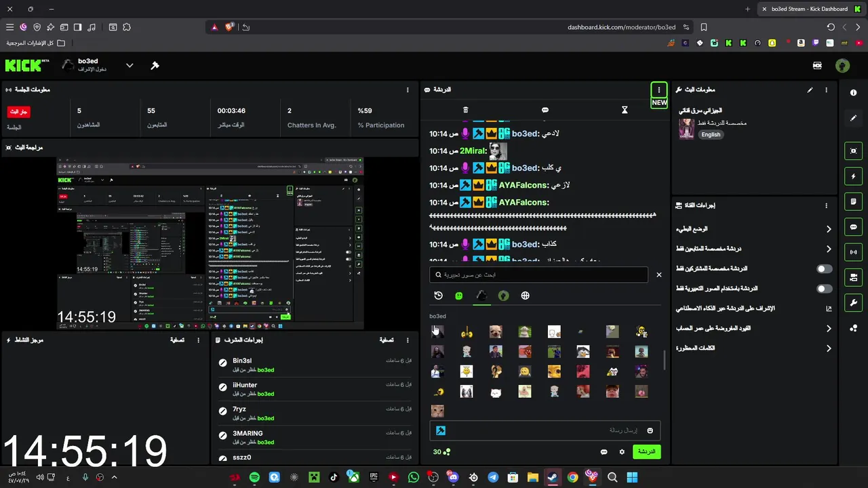Click the layout icon beside top avatar
This screenshot has height=488, width=868.
(x=817, y=66)
